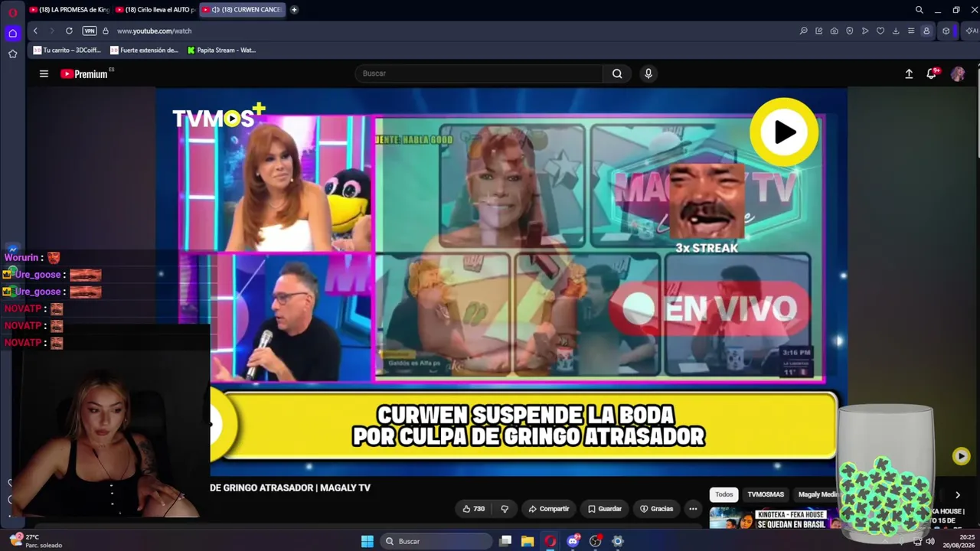Screen dimensions: 980x551
Task: Reload the current YouTube page
Action: coord(69,31)
